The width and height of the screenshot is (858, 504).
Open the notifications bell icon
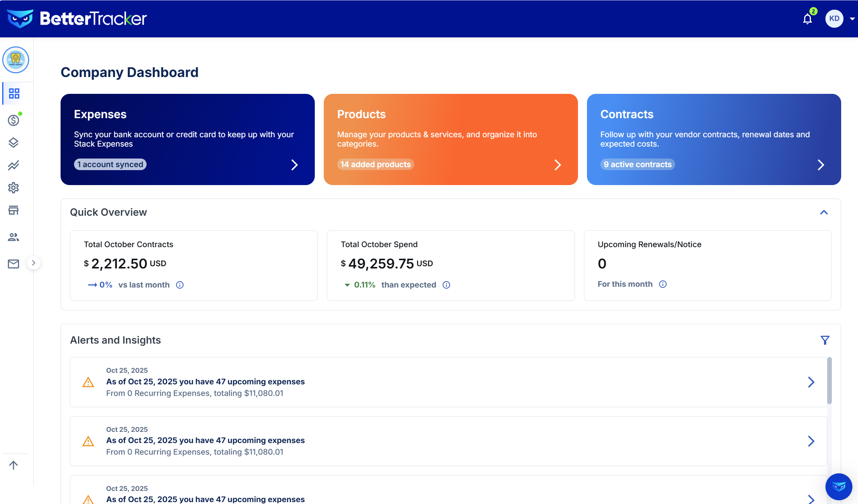point(807,19)
